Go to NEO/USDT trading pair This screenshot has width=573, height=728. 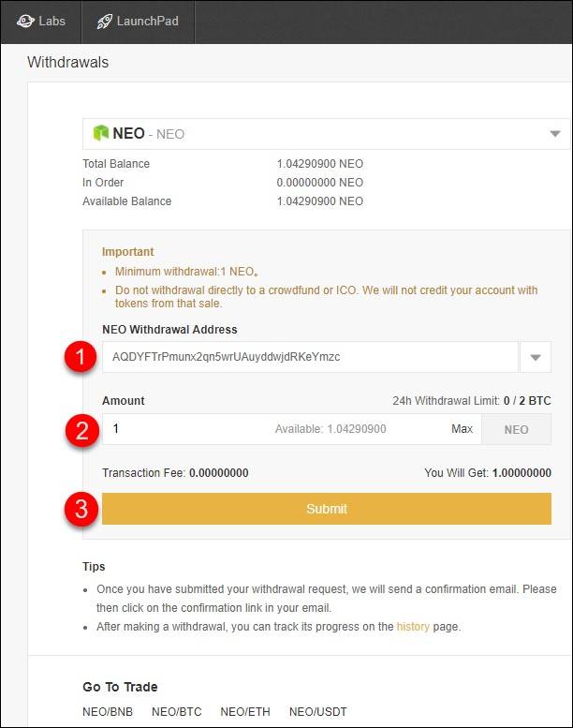pos(317,712)
